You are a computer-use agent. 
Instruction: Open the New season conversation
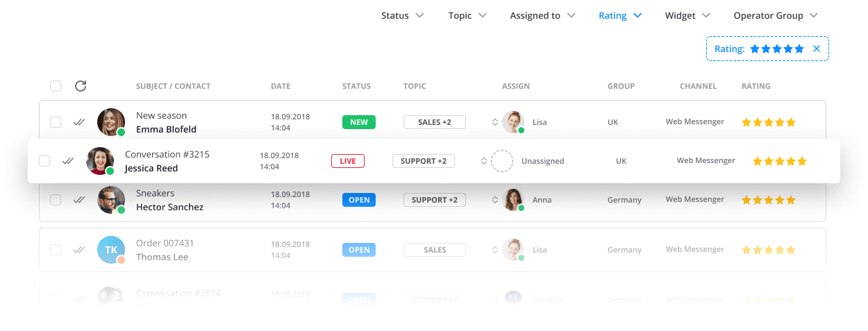point(161,115)
